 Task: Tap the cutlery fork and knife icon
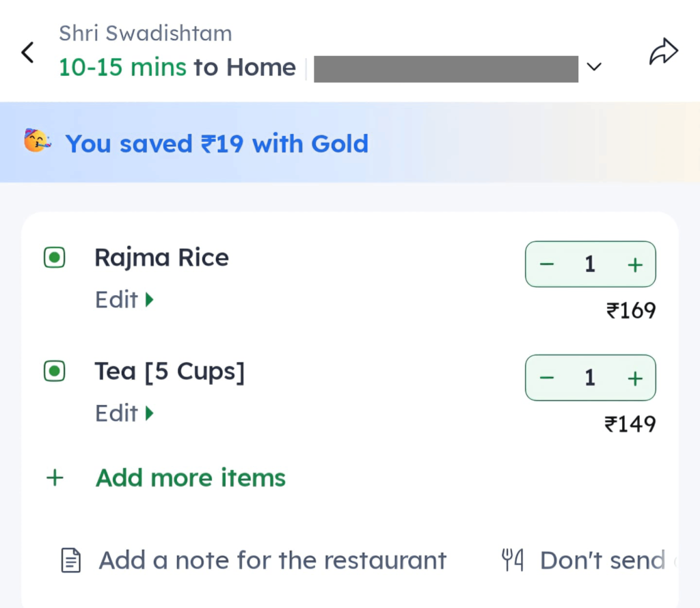coord(513,561)
